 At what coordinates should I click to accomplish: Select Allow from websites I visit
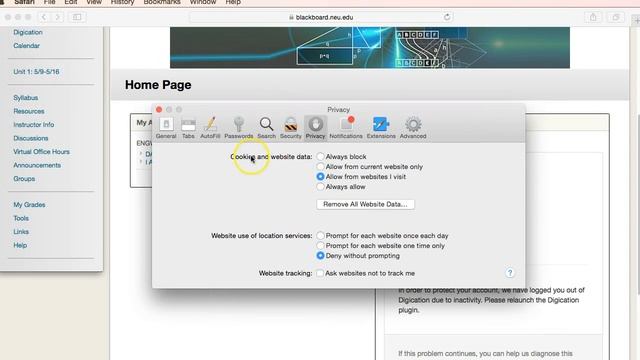pos(320,177)
